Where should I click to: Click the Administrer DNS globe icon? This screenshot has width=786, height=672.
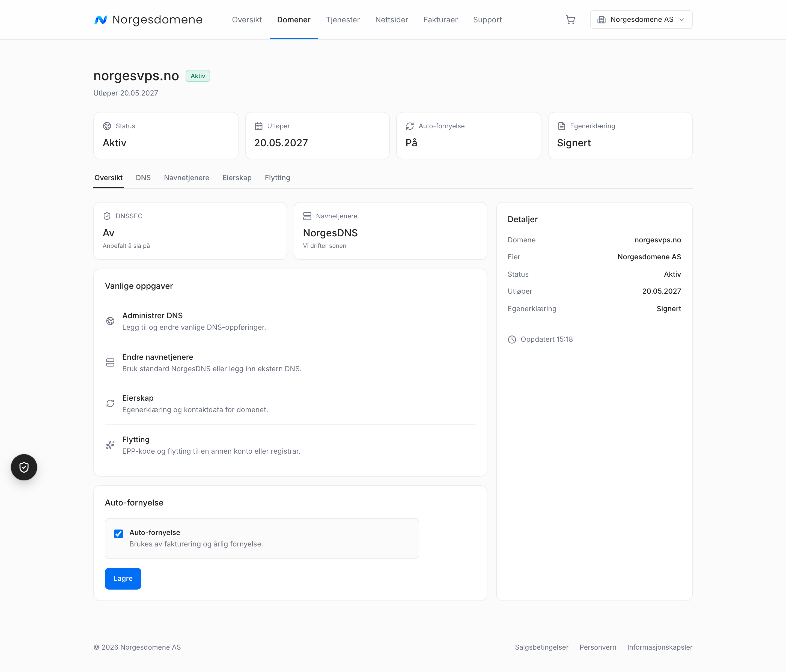click(x=110, y=321)
